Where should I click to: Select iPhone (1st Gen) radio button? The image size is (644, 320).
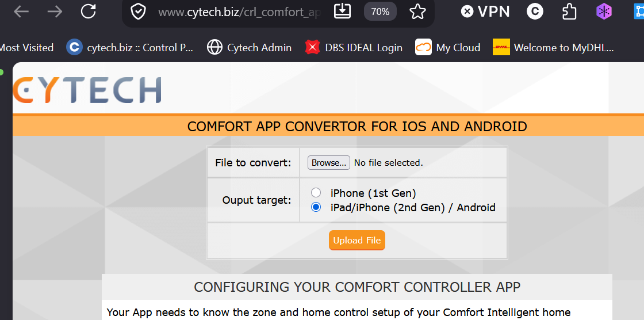316,192
